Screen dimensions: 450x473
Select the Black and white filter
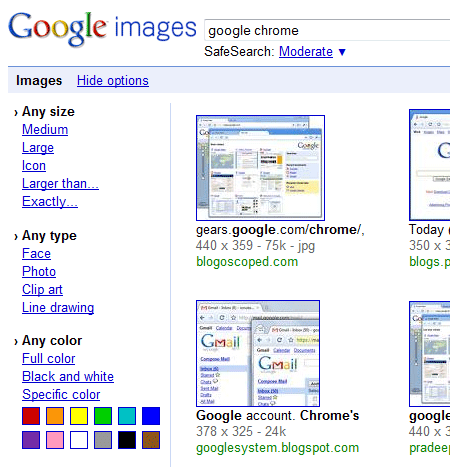68,376
